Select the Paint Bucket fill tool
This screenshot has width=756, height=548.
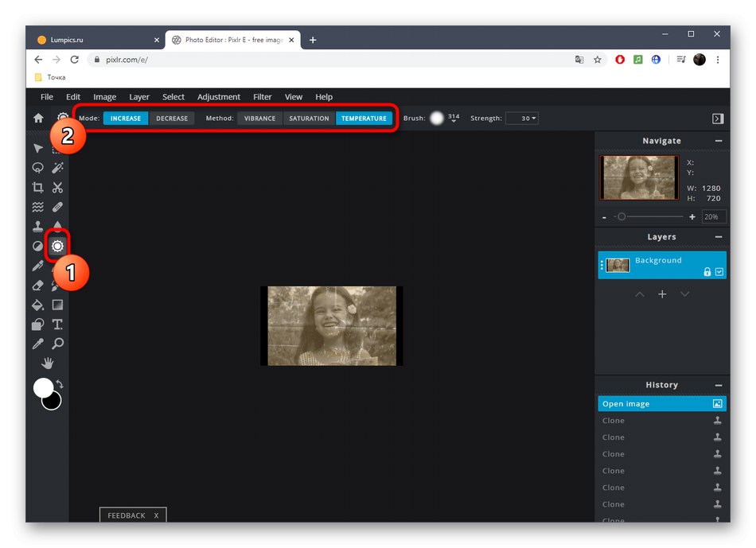[x=37, y=305]
